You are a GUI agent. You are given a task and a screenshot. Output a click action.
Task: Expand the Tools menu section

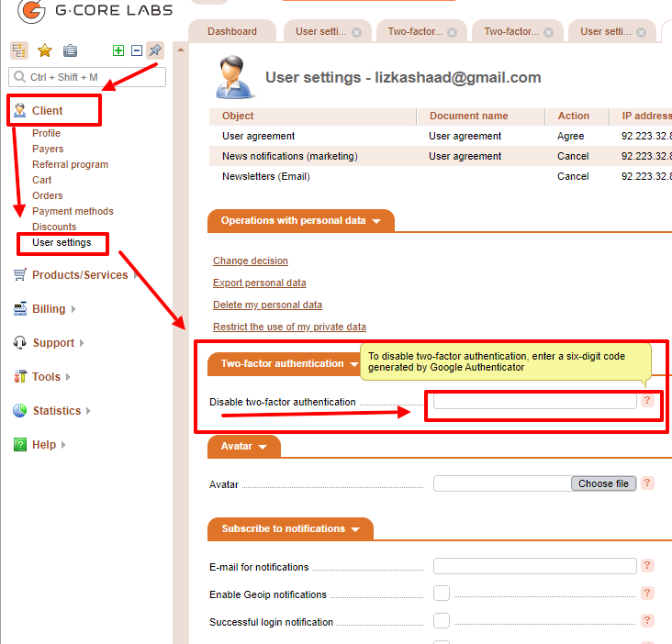coord(68,377)
